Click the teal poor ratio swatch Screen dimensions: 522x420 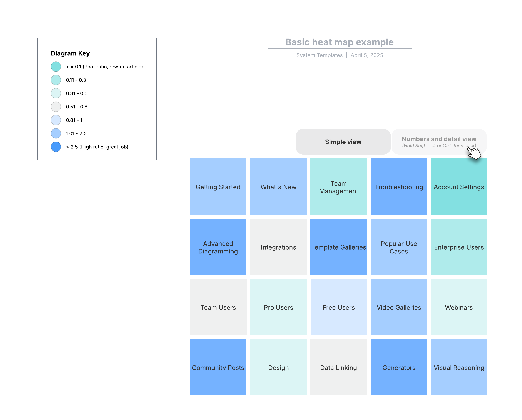pos(56,67)
